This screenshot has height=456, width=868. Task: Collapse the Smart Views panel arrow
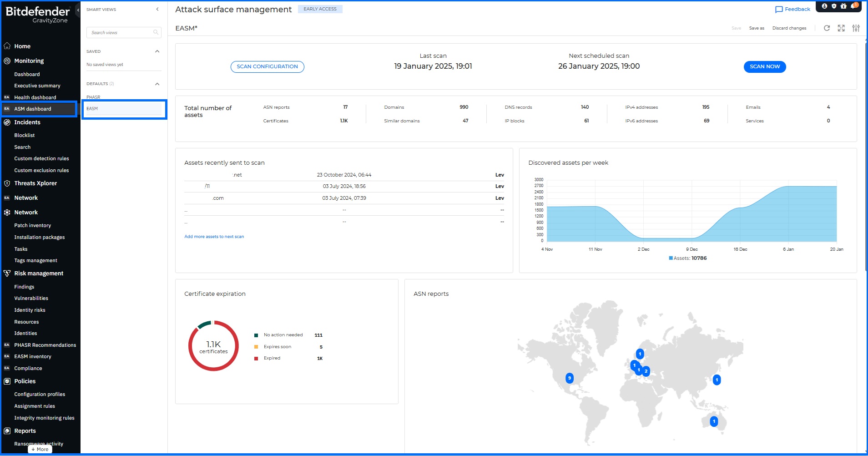(157, 9)
